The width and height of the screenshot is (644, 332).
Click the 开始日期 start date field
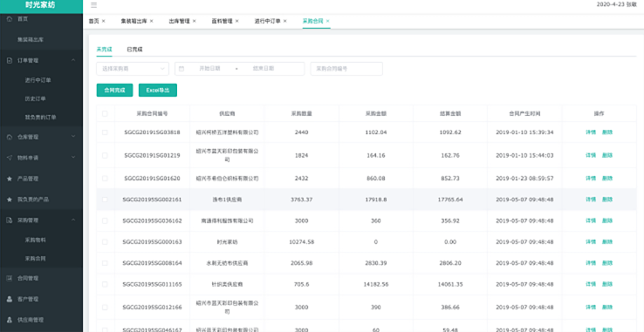[x=210, y=69]
